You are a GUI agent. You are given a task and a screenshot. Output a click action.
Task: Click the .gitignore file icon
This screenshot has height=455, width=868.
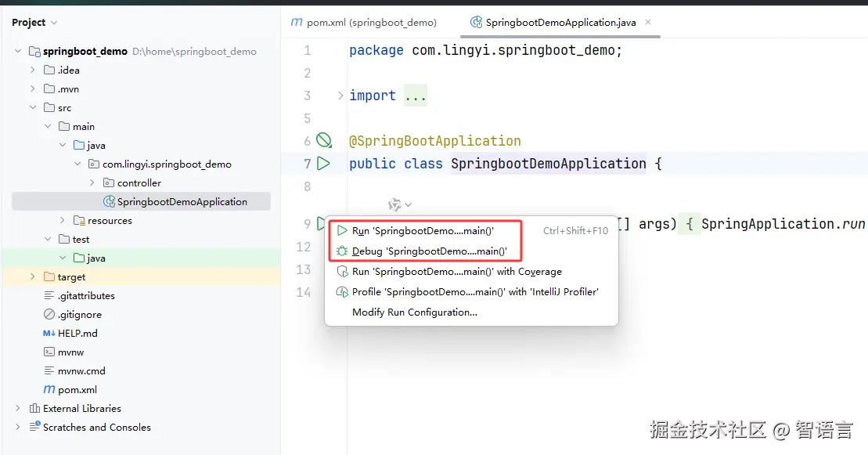(x=49, y=315)
